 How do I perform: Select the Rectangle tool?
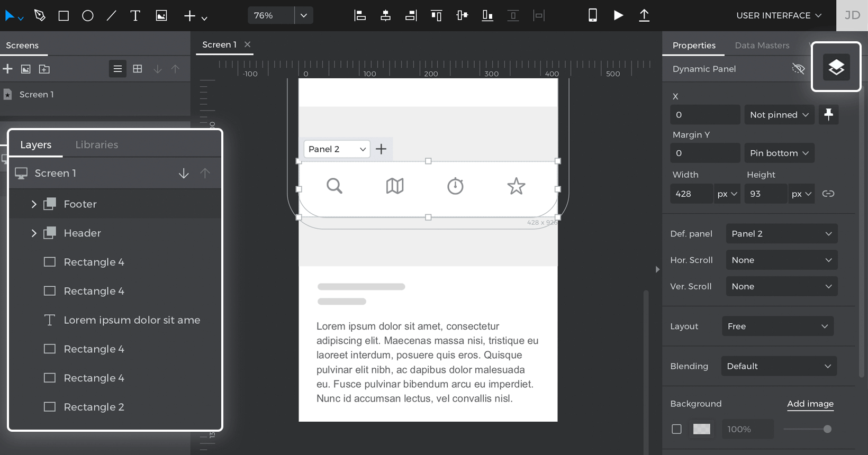coord(64,16)
